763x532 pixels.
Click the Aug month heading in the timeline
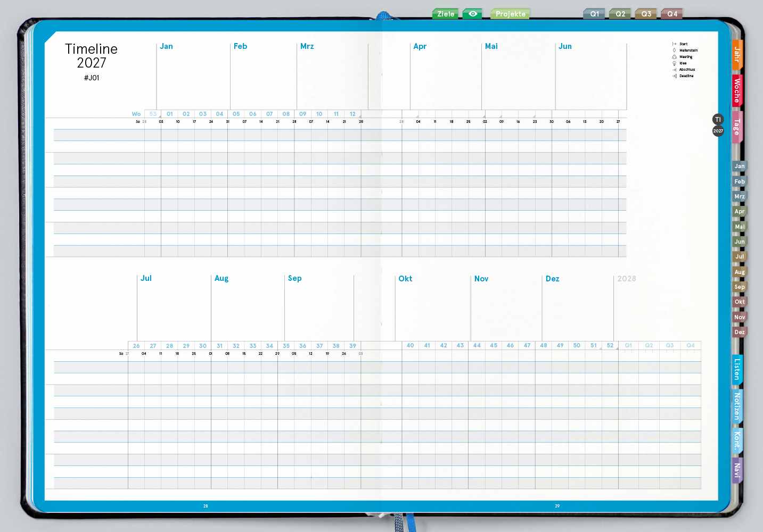[221, 278]
